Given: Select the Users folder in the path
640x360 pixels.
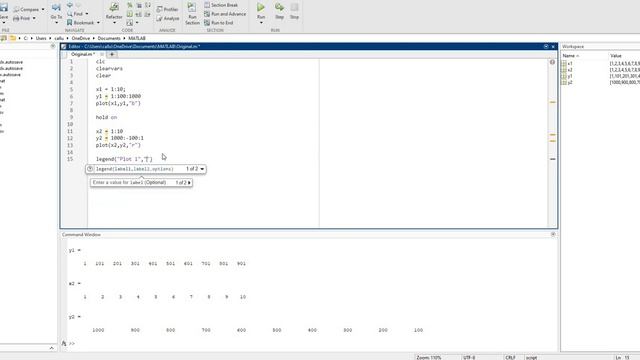Looking at the screenshot, I should pyautogui.click(x=41, y=38).
